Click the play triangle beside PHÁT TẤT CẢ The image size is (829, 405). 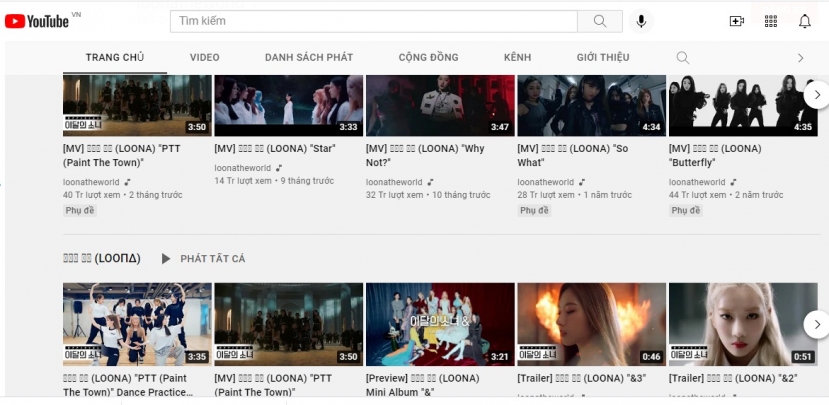point(166,259)
